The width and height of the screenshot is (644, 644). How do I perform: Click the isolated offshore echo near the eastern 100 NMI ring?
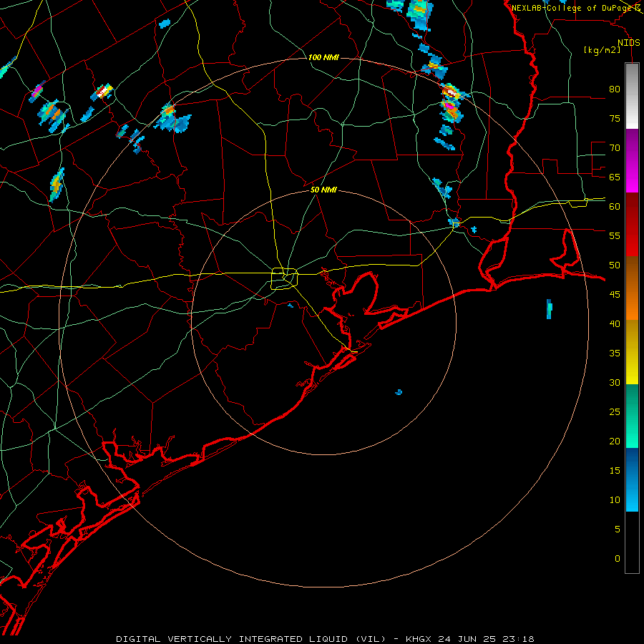point(549,309)
